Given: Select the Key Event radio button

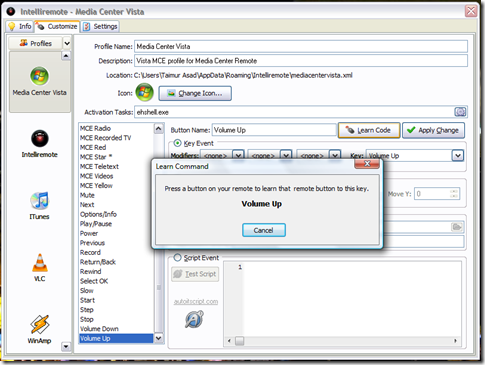Looking at the screenshot, I should (x=178, y=143).
